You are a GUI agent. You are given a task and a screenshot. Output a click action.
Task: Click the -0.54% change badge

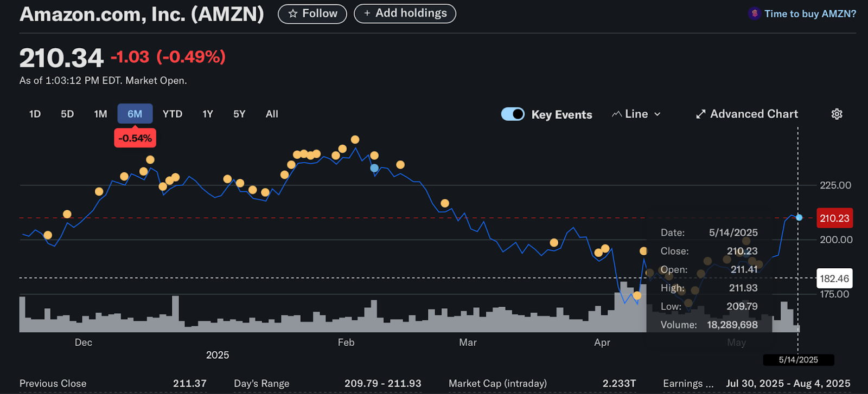coord(135,138)
